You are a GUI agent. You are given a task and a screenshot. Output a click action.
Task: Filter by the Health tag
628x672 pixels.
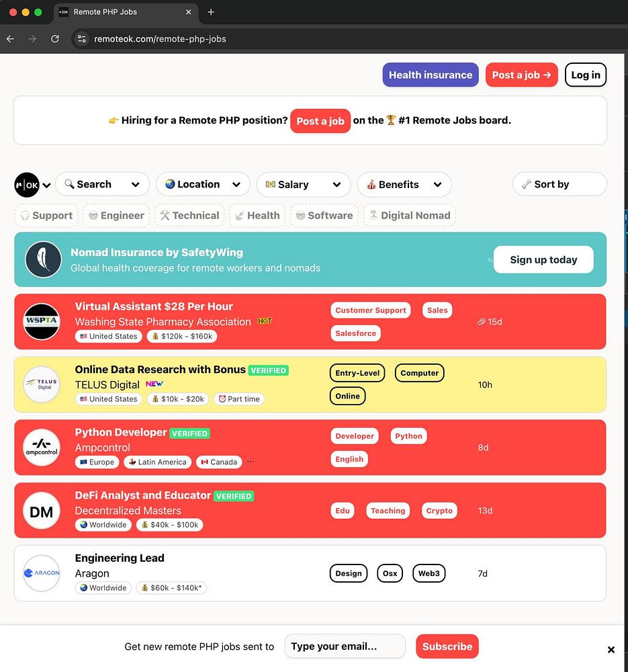pyautogui.click(x=257, y=215)
